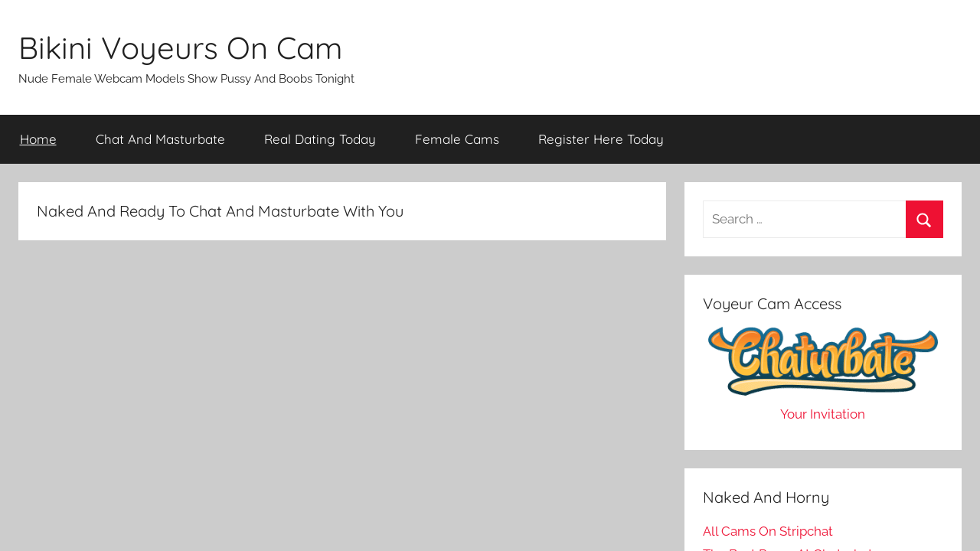The image size is (980, 551).
Task: Open the Chaturbate logo banner
Action: (823, 361)
